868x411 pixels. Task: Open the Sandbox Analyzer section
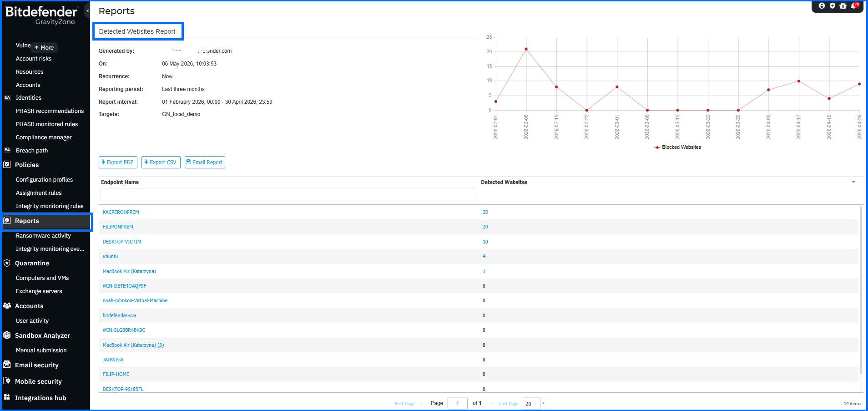42,335
